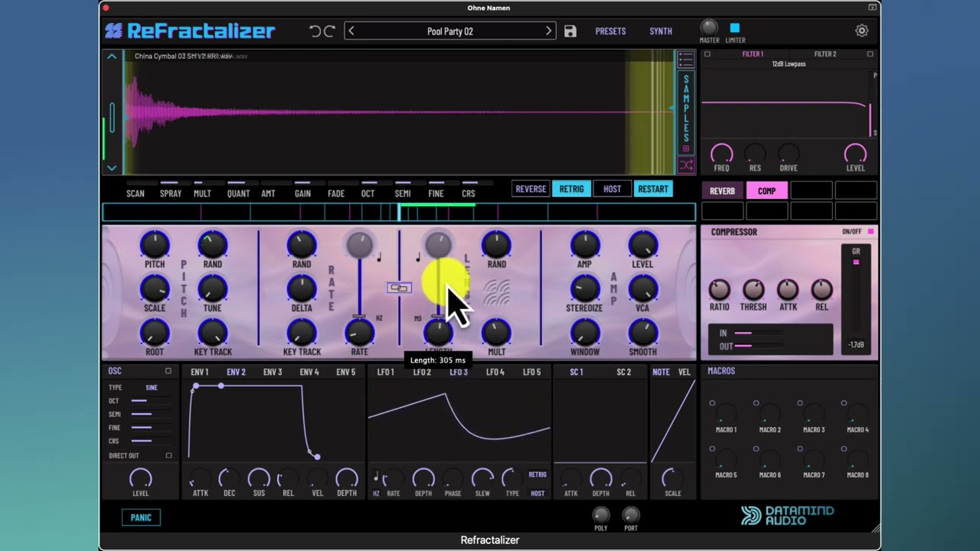Switch to the ENV 3 tab
980x551 pixels.
[x=273, y=372]
